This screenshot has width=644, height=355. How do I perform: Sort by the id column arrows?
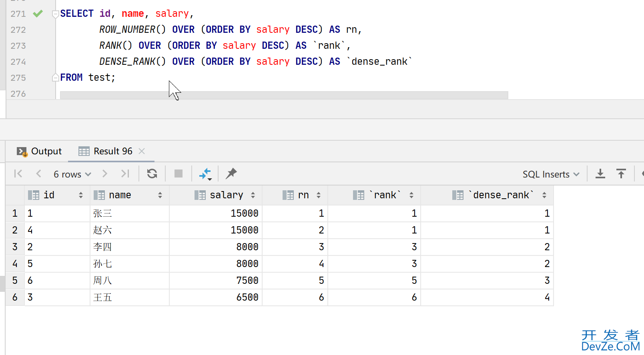tap(81, 195)
